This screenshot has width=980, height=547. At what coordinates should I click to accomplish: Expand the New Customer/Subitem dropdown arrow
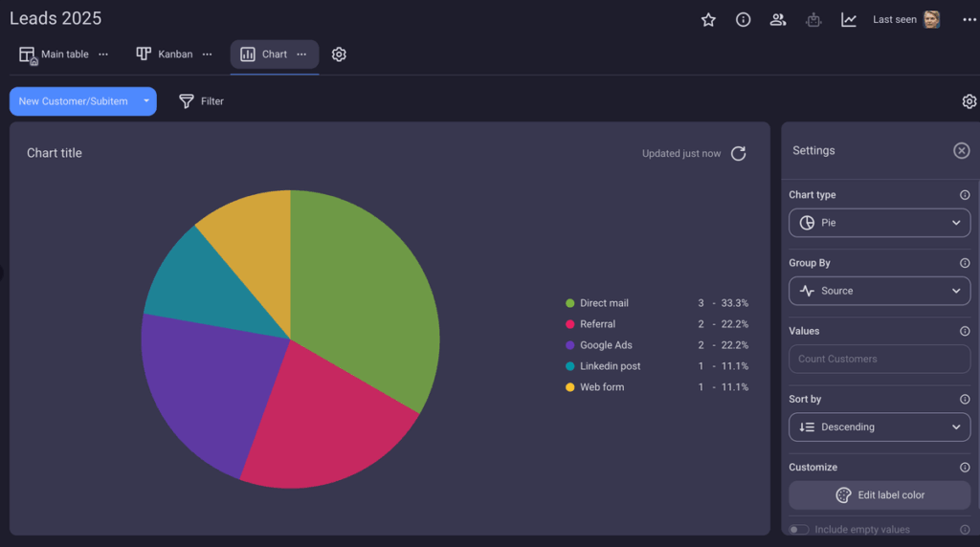coord(146,101)
